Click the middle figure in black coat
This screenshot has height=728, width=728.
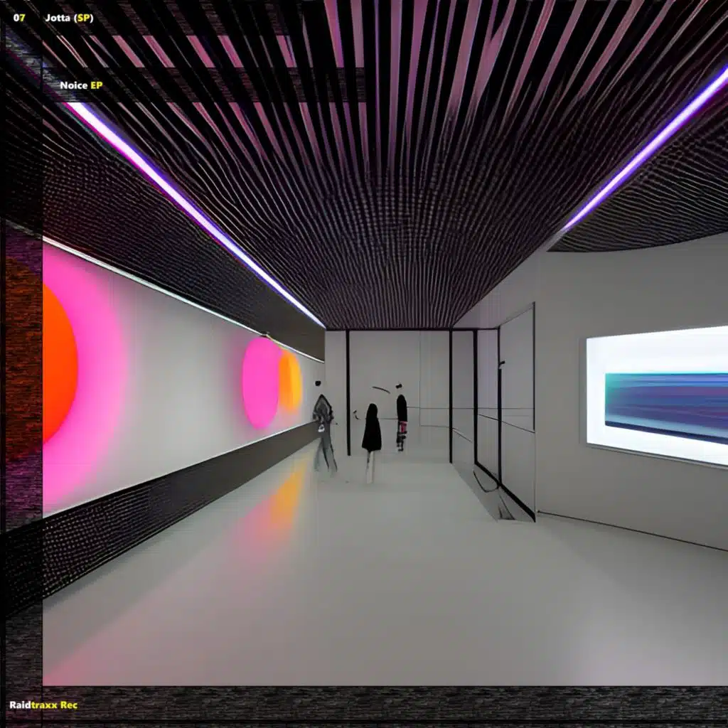[x=371, y=431]
